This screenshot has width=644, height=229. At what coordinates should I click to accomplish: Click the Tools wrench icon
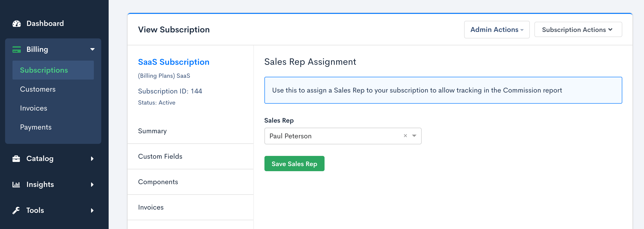click(x=16, y=210)
